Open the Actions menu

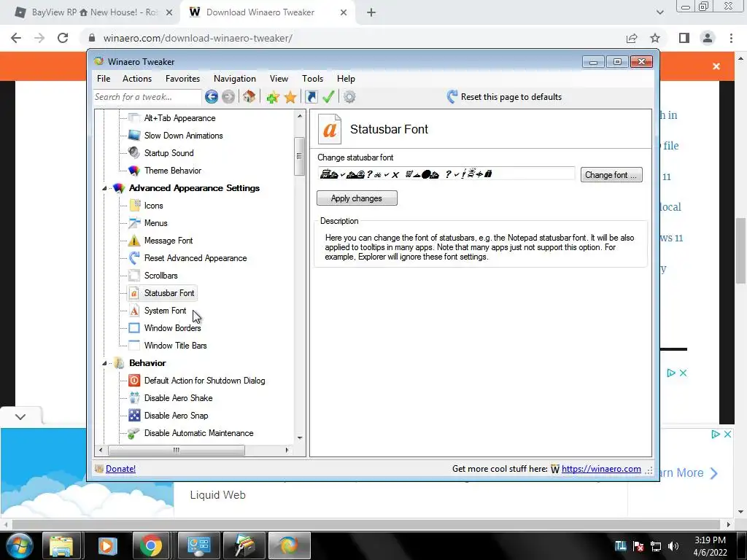click(x=136, y=79)
